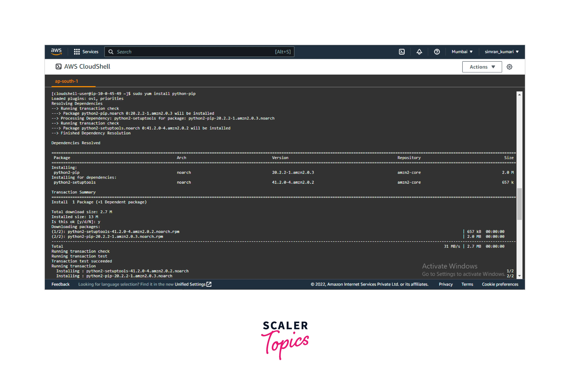Click the search magnifier icon
The width and height of the screenshot is (570, 392).
click(x=111, y=52)
